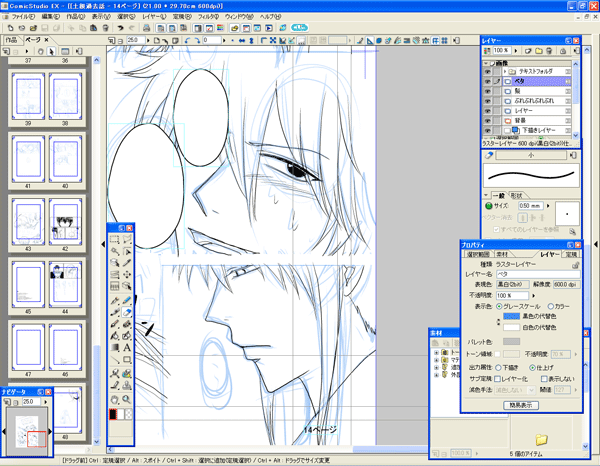Select the hand pan tool

click(x=115, y=399)
